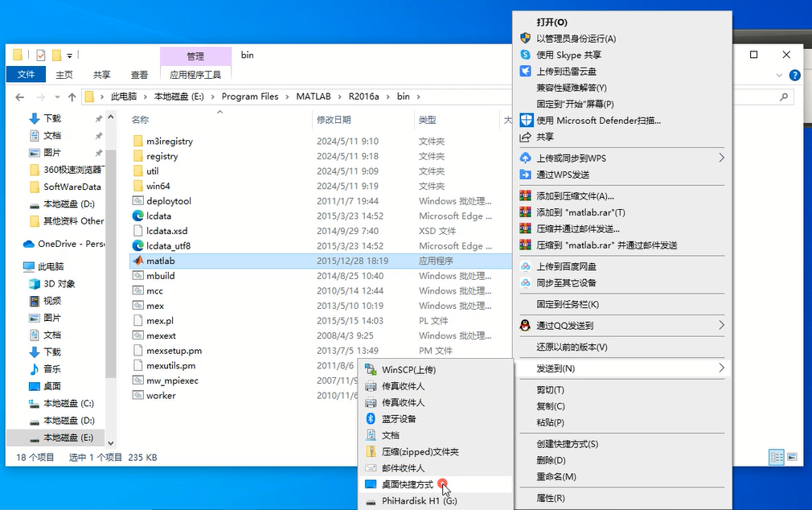
Task: Click the WPS cloud upload icon
Action: pos(525,158)
